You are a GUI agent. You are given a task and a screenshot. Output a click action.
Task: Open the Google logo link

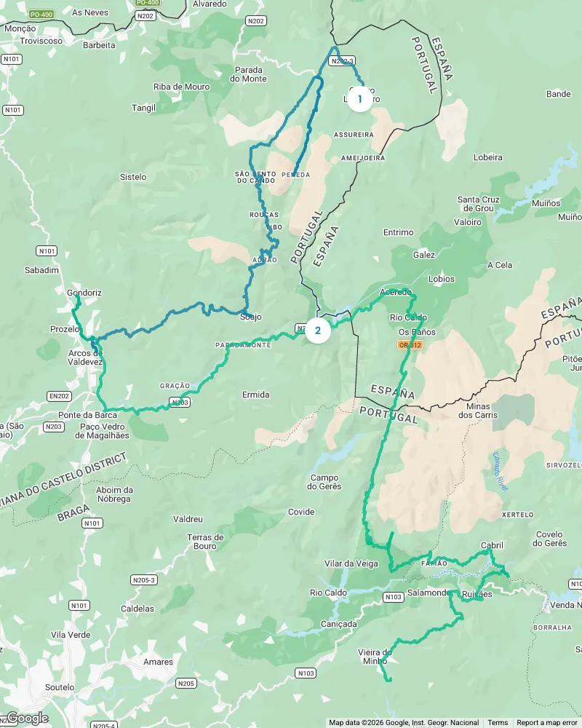click(28, 719)
